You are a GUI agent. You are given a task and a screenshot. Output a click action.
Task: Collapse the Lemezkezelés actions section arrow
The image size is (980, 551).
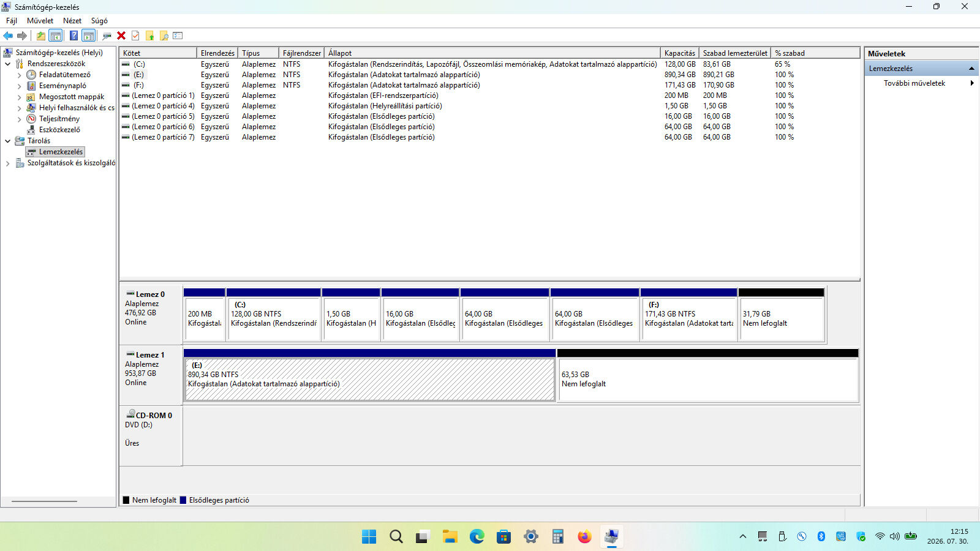(x=971, y=69)
